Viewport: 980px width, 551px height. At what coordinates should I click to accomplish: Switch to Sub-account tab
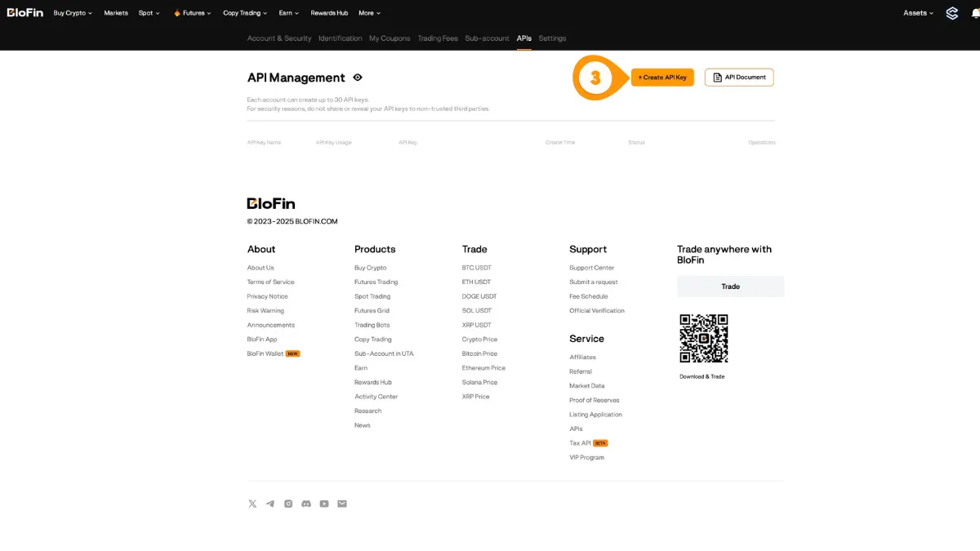[487, 38]
